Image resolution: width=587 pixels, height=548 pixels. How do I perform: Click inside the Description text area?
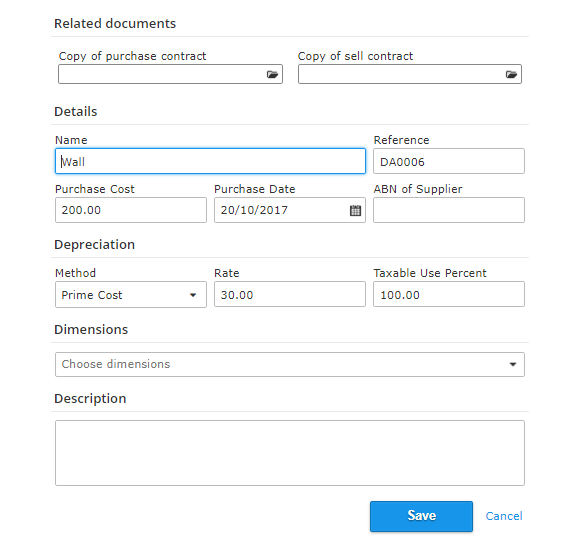click(x=290, y=453)
